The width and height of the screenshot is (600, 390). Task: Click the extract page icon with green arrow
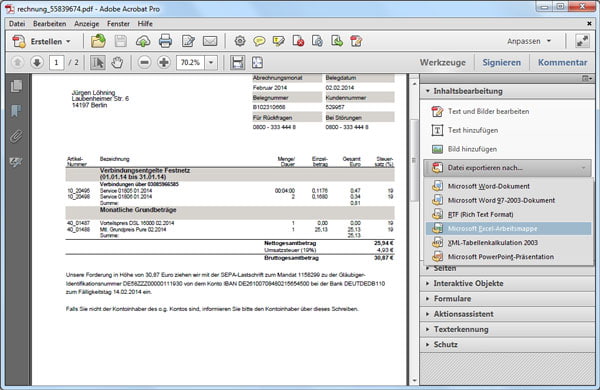click(337, 41)
